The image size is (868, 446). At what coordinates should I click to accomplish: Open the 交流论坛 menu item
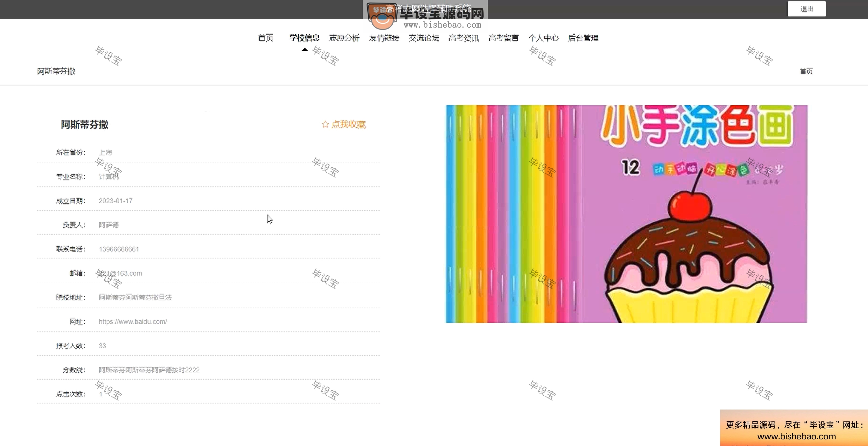click(424, 38)
